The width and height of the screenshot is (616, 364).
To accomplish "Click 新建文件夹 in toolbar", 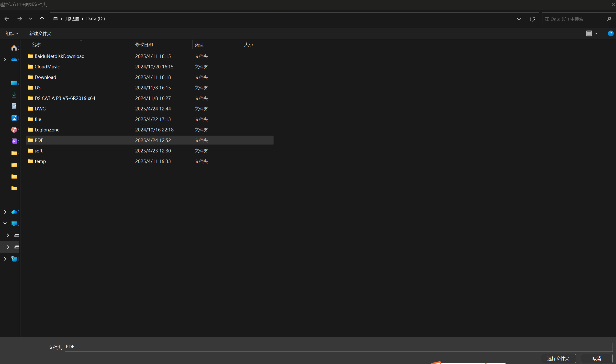I will tap(40, 33).
